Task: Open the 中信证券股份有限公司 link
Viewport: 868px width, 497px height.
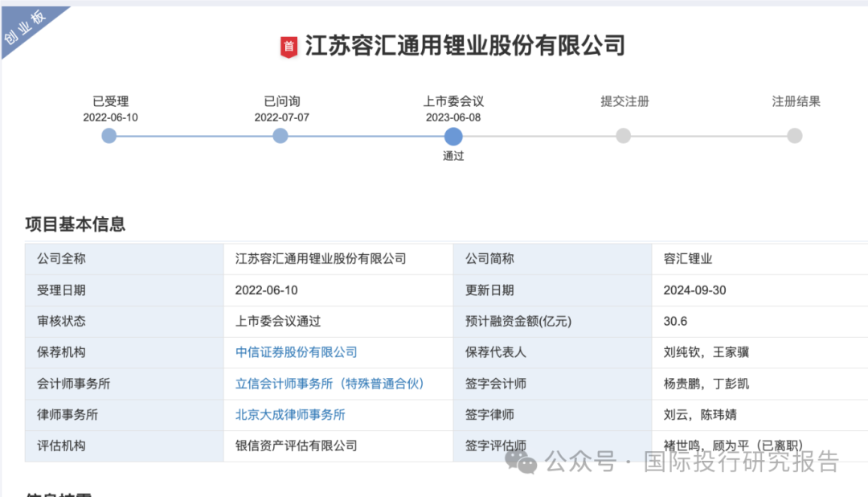Action: pyautogui.click(x=296, y=352)
